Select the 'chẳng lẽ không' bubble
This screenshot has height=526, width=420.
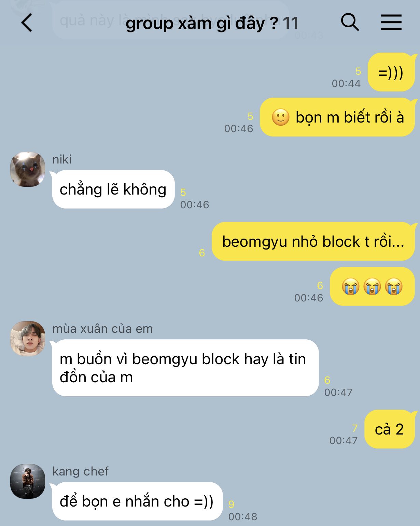pyautogui.click(x=113, y=189)
